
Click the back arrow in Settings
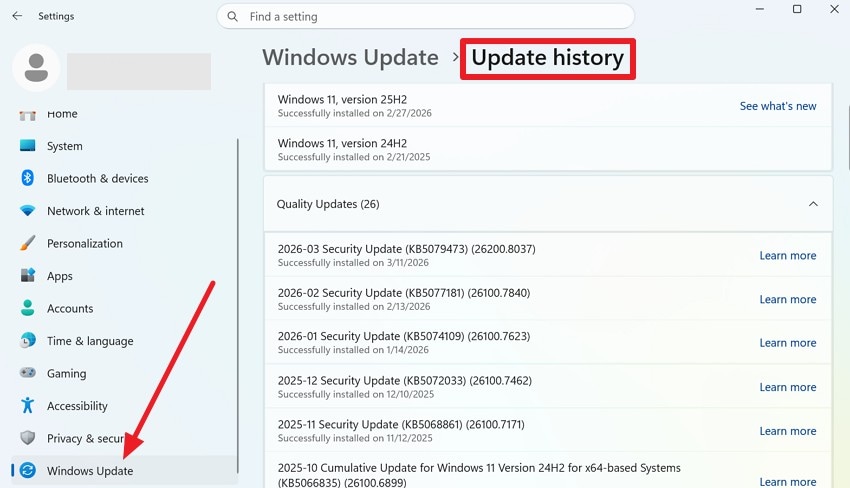(17, 16)
